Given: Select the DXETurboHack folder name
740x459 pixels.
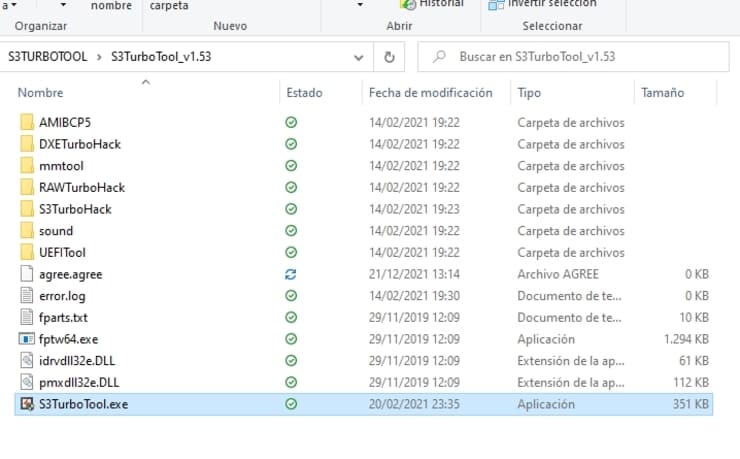Looking at the screenshot, I should (x=80, y=144).
